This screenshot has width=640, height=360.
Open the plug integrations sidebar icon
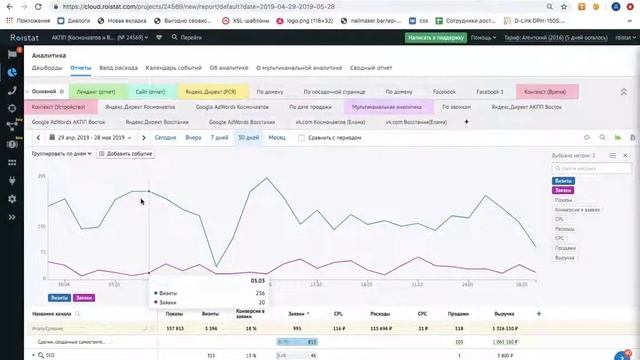coord(12,180)
